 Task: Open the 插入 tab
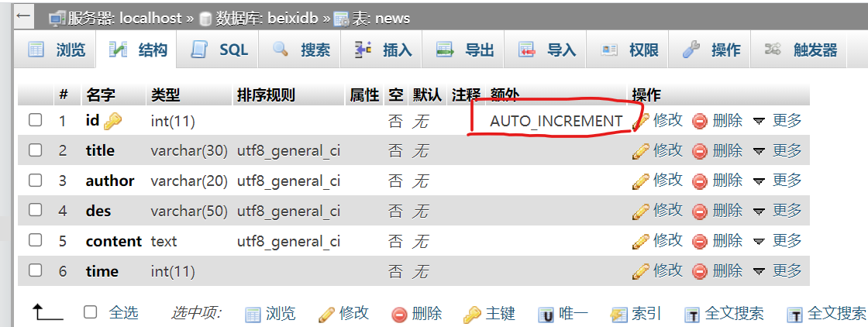click(x=383, y=50)
